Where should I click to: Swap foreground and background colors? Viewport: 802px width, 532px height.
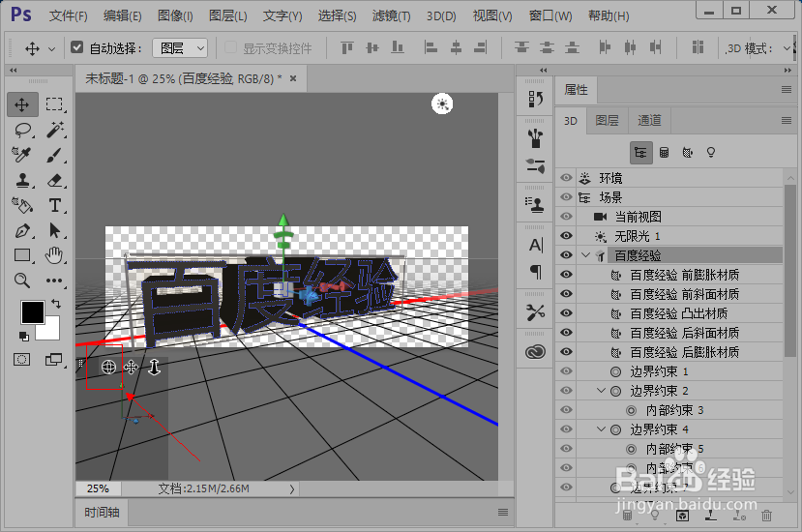(56, 304)
